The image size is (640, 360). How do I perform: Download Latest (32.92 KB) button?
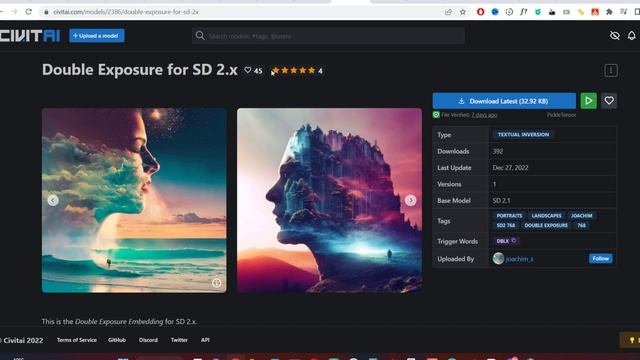(504, 101)
